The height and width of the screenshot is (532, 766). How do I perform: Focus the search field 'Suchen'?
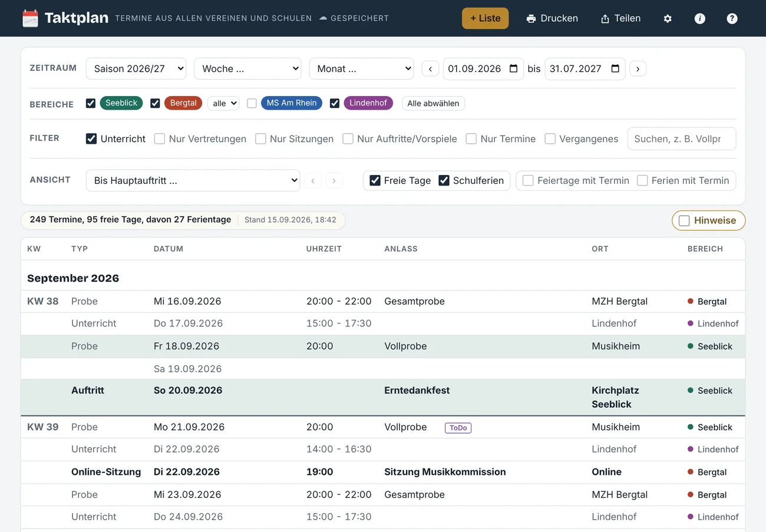682,139
